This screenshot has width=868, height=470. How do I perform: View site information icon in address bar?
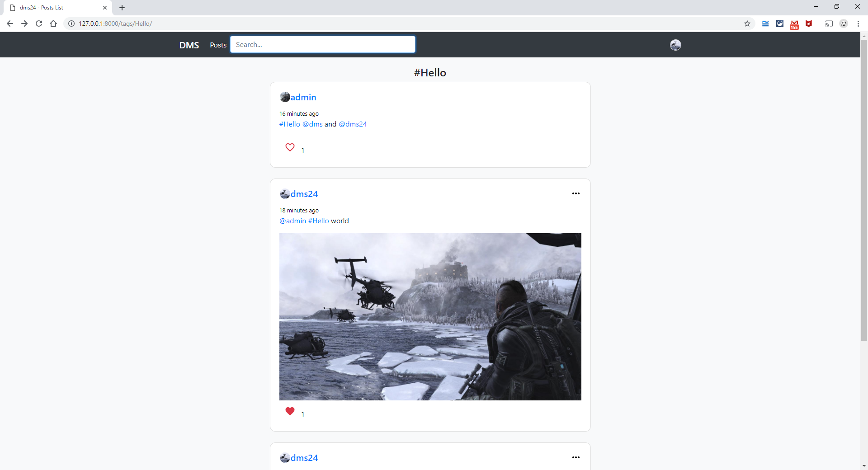[71, 23]
